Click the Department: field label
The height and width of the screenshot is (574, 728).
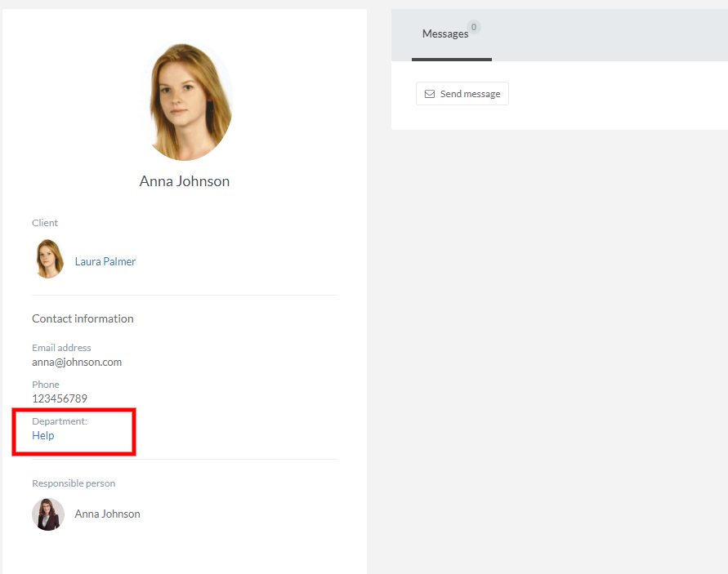60,421
